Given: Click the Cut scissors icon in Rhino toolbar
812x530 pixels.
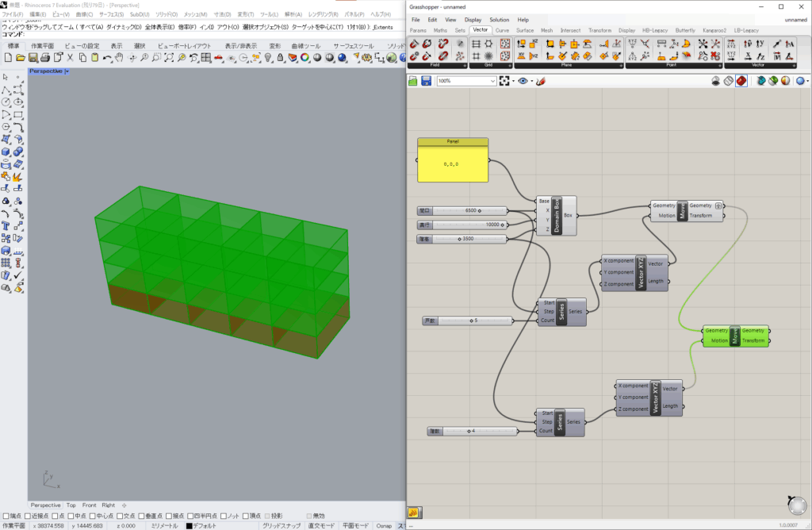Looking at the screenshot, I should [71, 58].
